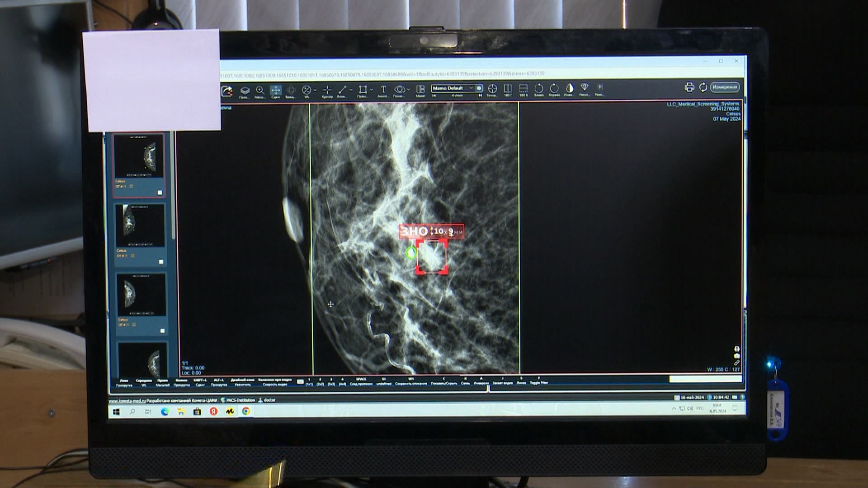Invert image colors with half-drop icon
The image size is (868, 488).
[x=569, y=88]
